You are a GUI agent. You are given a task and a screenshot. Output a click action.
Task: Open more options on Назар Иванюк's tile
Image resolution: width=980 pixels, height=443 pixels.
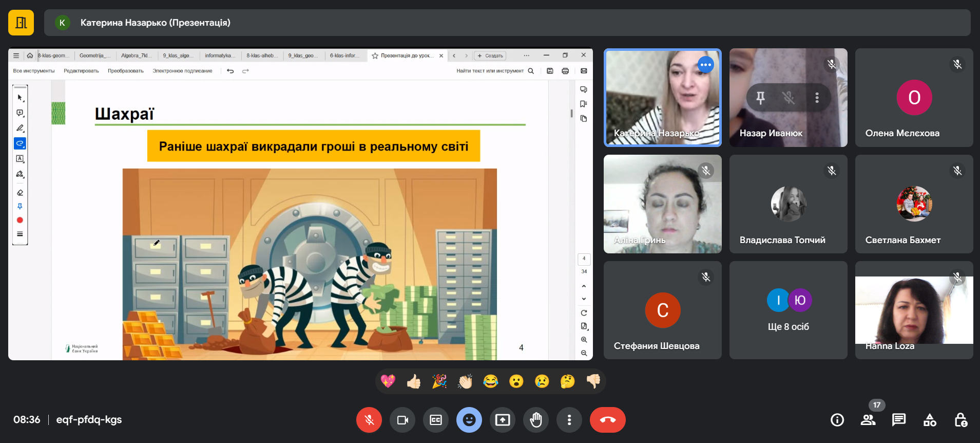coord(817,98)
